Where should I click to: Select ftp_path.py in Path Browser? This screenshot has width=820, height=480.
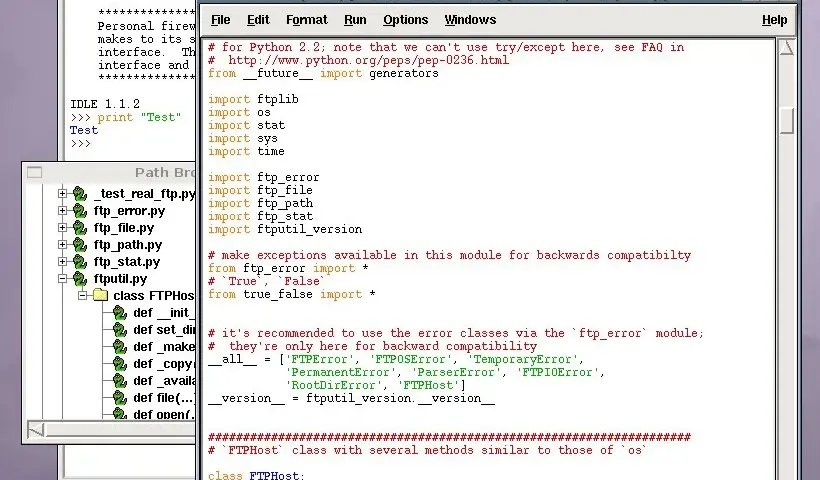click(128, 245)
